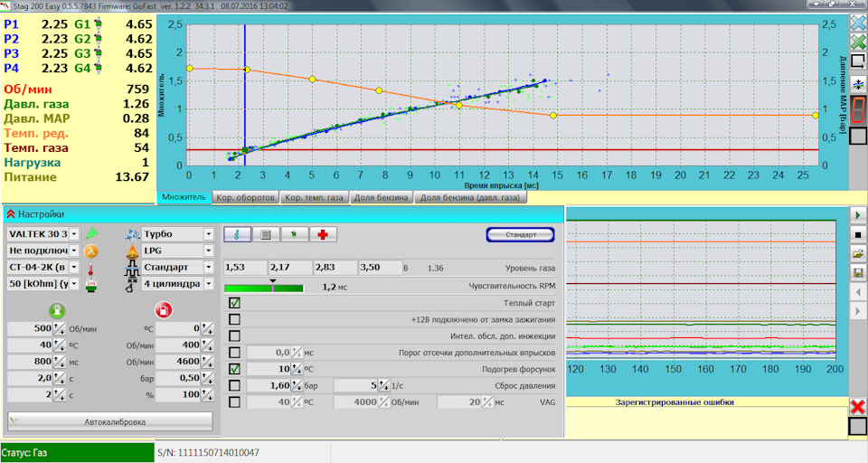
Task: Open the VALTEK 30 injector dropdown
Action: click(75, 234)
